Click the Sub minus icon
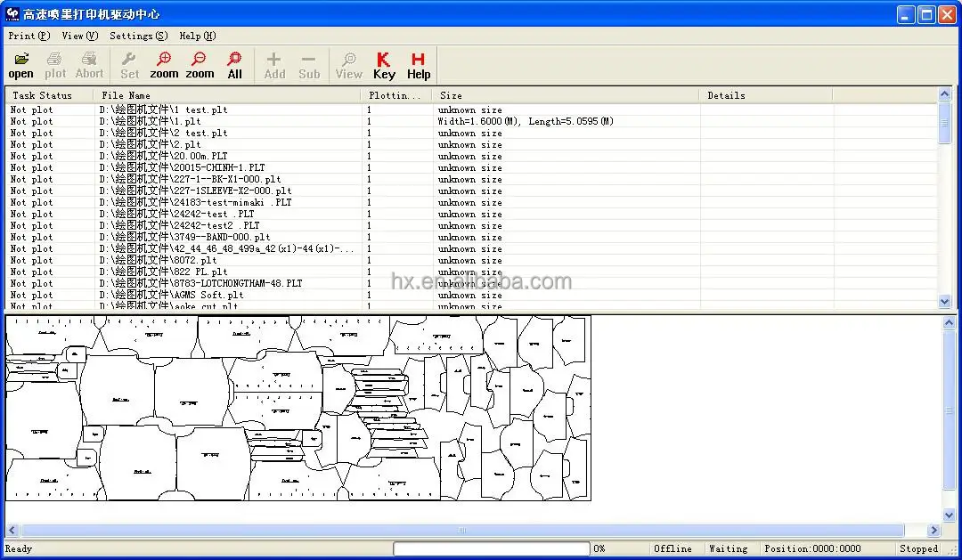Image resolution: width=962 pixels, height=560 pixels. (309, 65)
